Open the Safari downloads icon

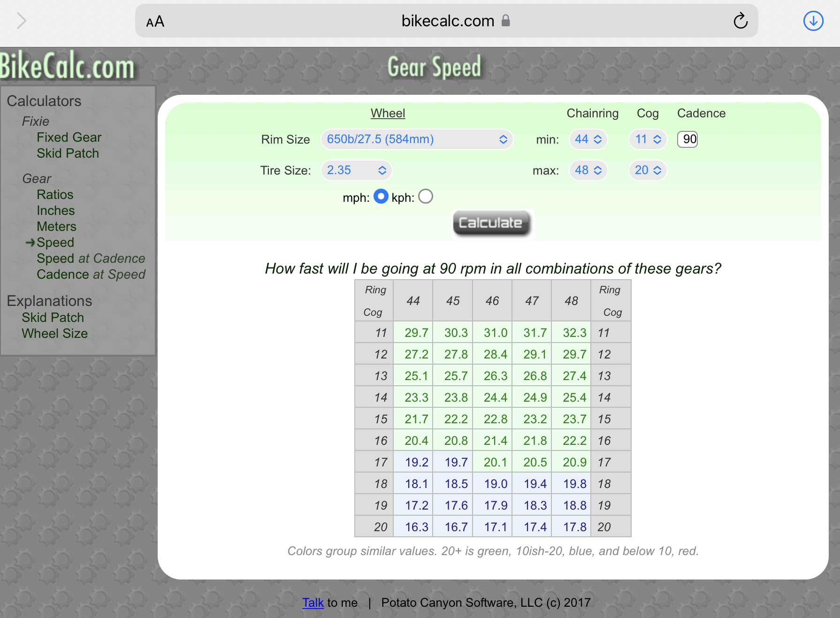coord(813,21)
